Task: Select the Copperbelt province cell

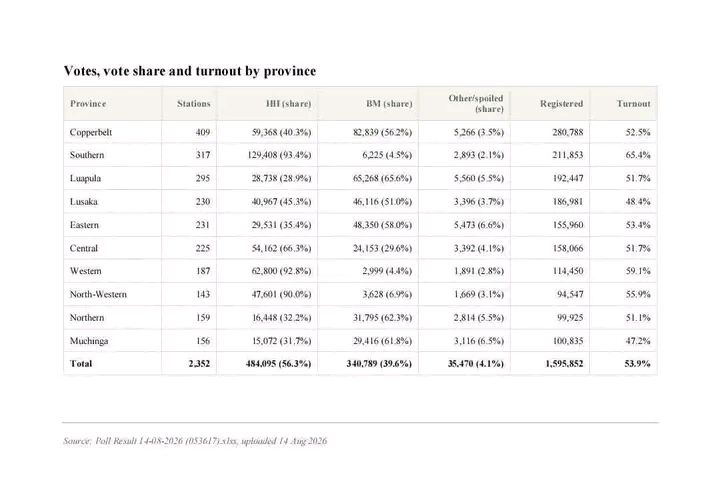Action: tap(91, 132)
